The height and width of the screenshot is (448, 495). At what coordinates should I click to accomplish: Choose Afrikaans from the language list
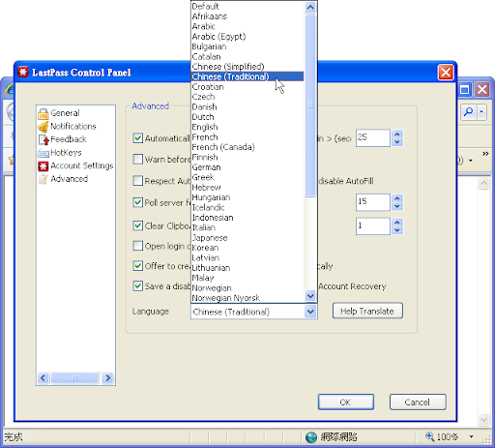(x=247, y=16)
